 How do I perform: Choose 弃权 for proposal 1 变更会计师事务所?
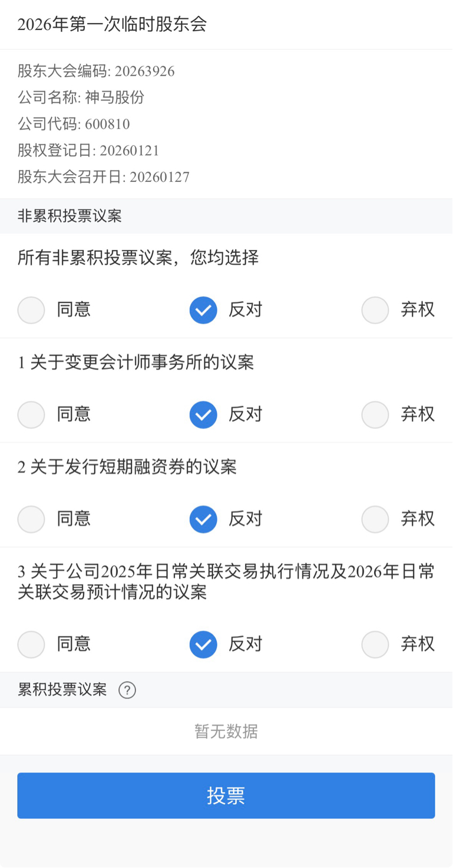tap(375, 415)
